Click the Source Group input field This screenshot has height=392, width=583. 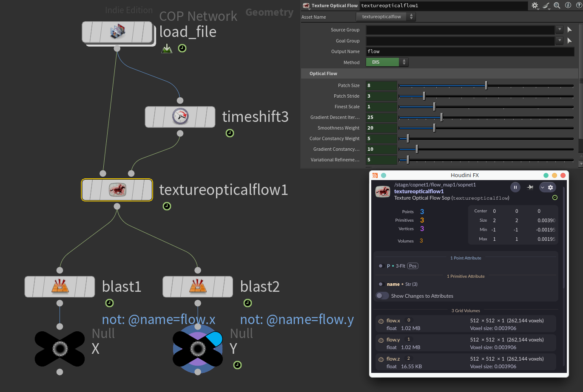pos(460,30)
